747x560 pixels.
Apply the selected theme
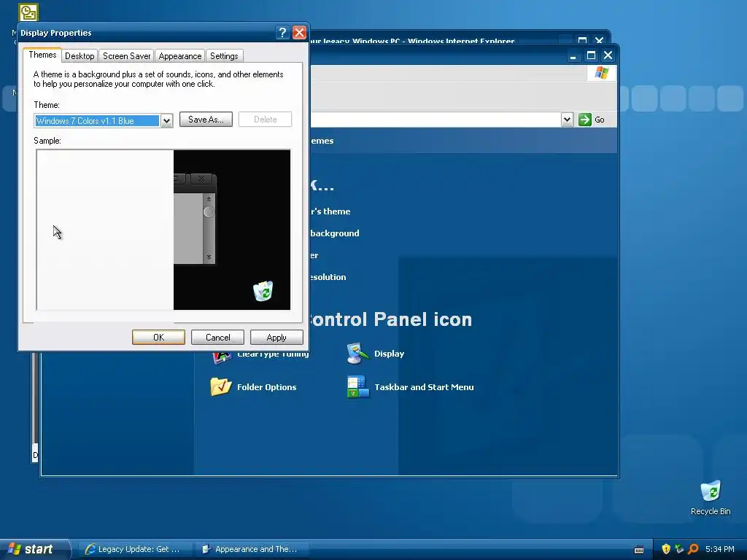[x=276, y=338]
